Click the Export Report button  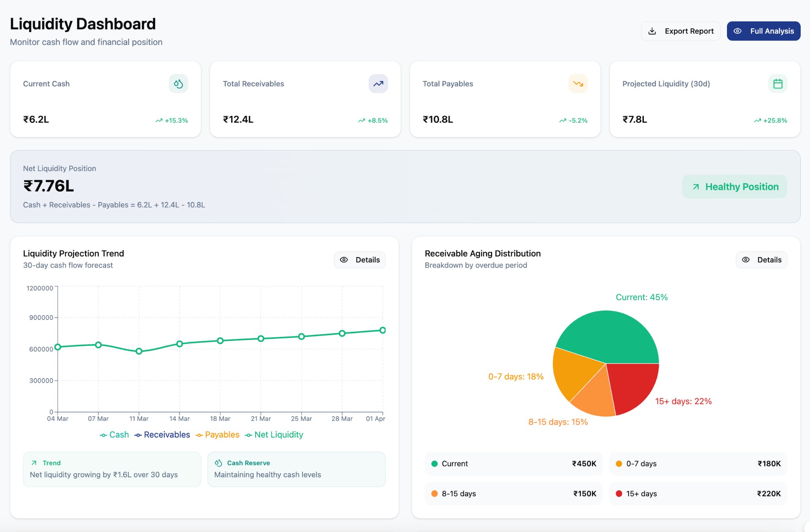coord(680,30)
